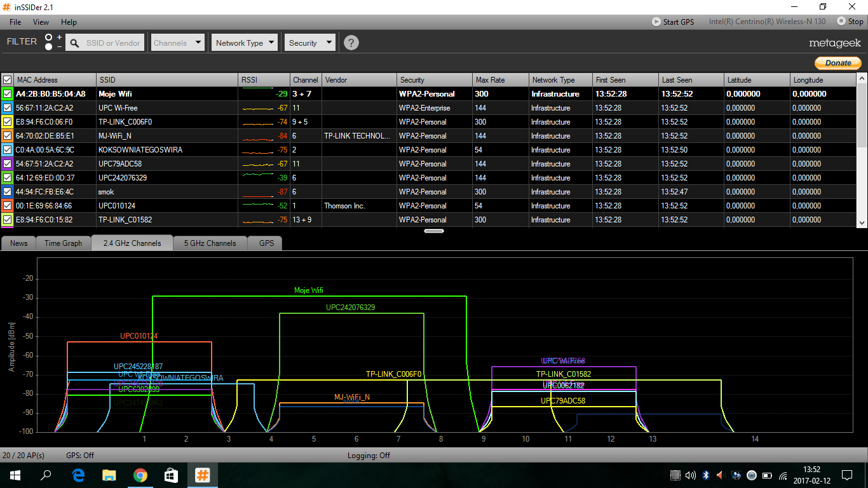
Task: Sort the table by the Security column header
Action: [x=435, y=80]
